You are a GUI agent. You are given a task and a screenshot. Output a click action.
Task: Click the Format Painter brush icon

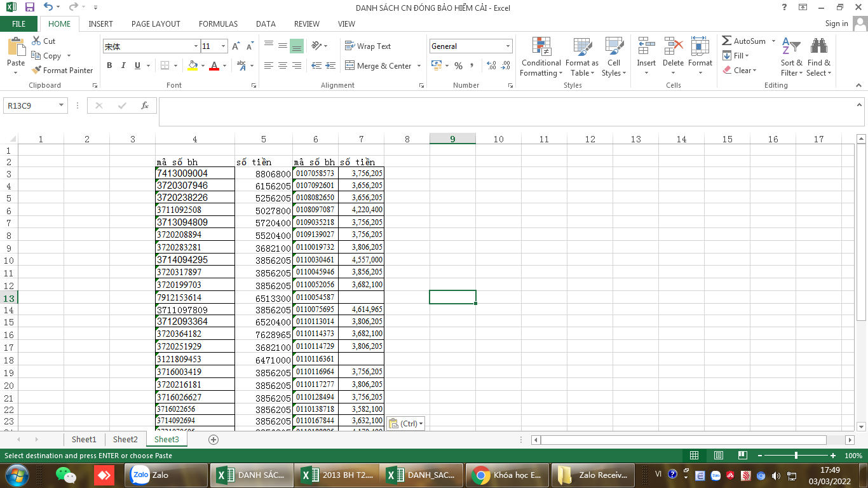(x=36, y=71)
